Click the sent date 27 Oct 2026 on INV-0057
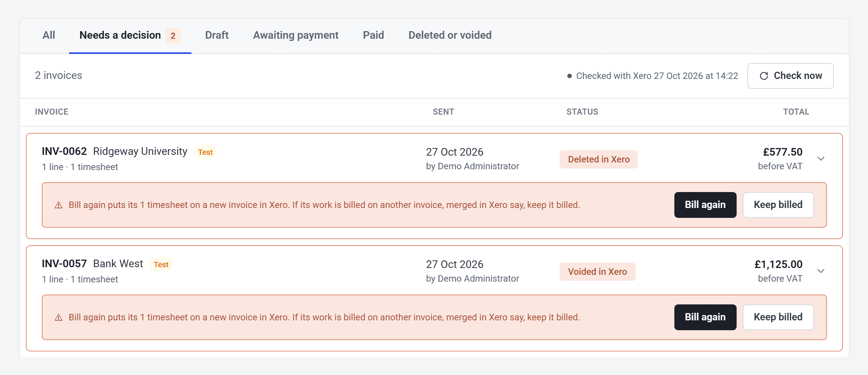Screen dimensions: 868x375 tap(455, 265)
